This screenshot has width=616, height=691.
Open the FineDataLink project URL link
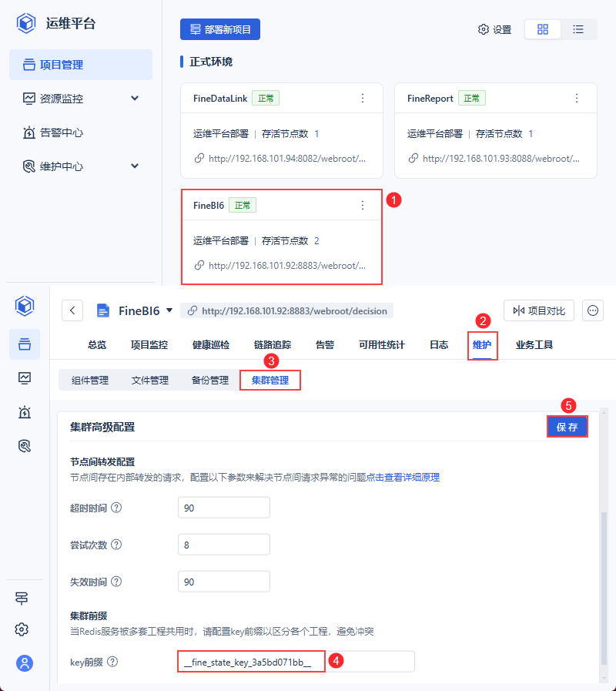(287, 159)
